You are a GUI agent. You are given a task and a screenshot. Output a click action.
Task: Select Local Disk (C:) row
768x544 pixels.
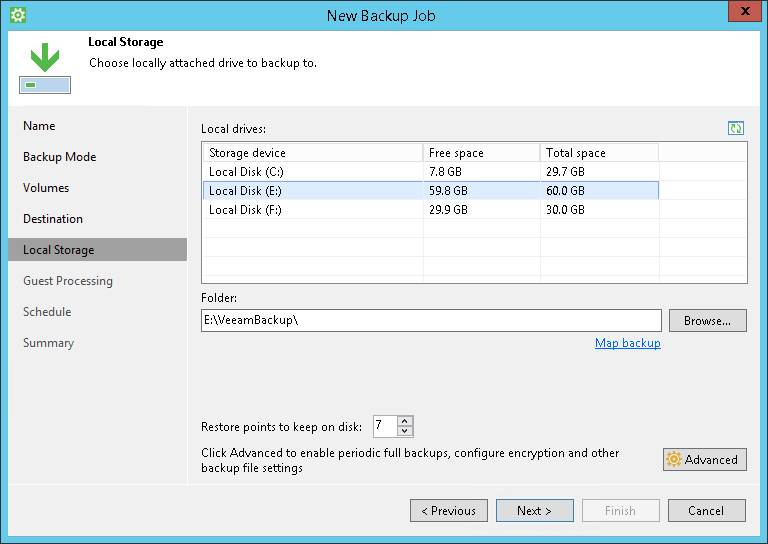(312, 172)
